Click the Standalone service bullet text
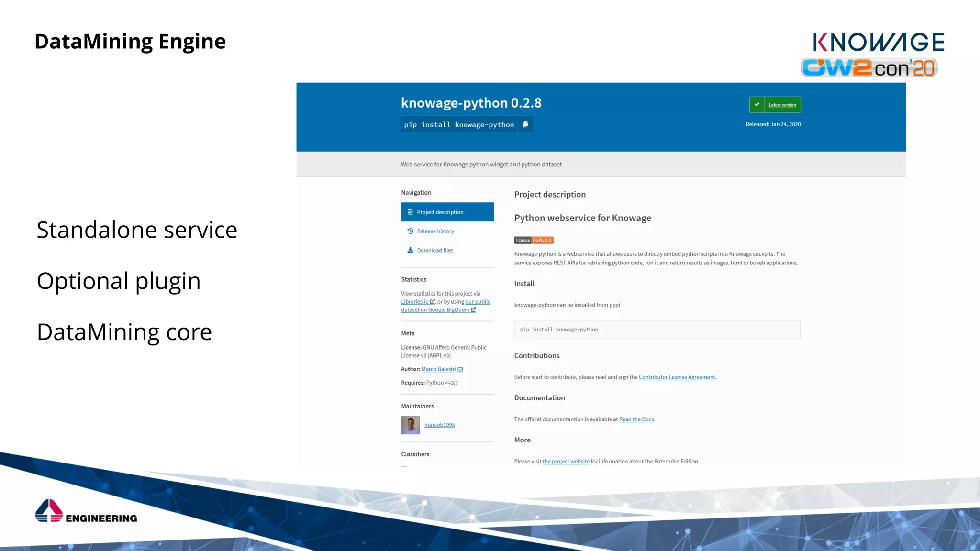This screenshot has width=980, height=551. coord(137,230)
